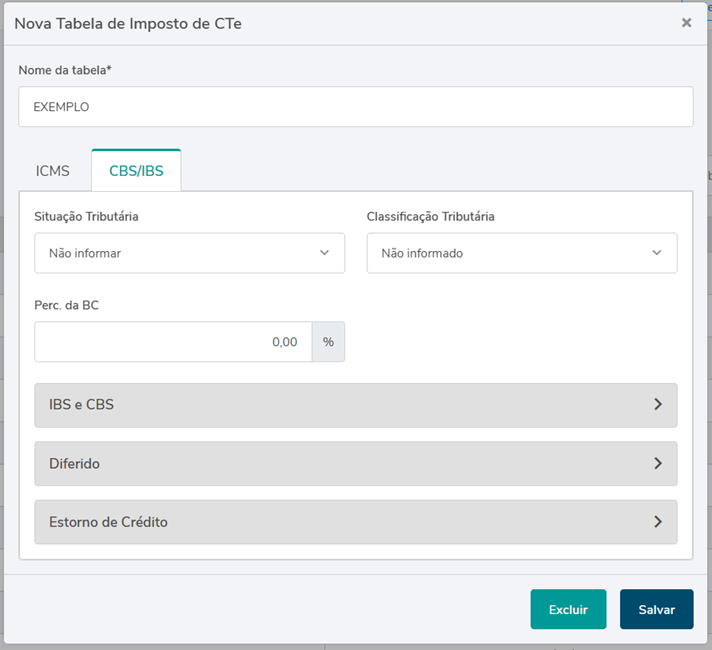Click the Perc. da BC label
This screenshot has width=712, height=650.
66,305
